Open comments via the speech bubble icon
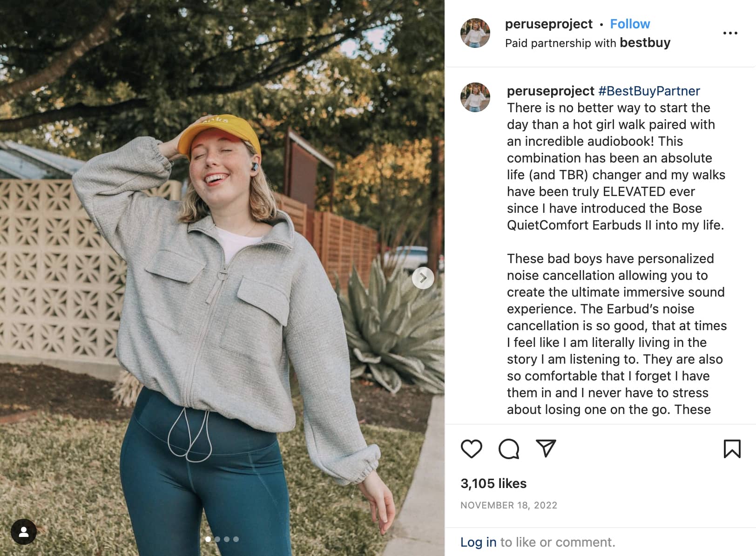 tap(510, 449)
